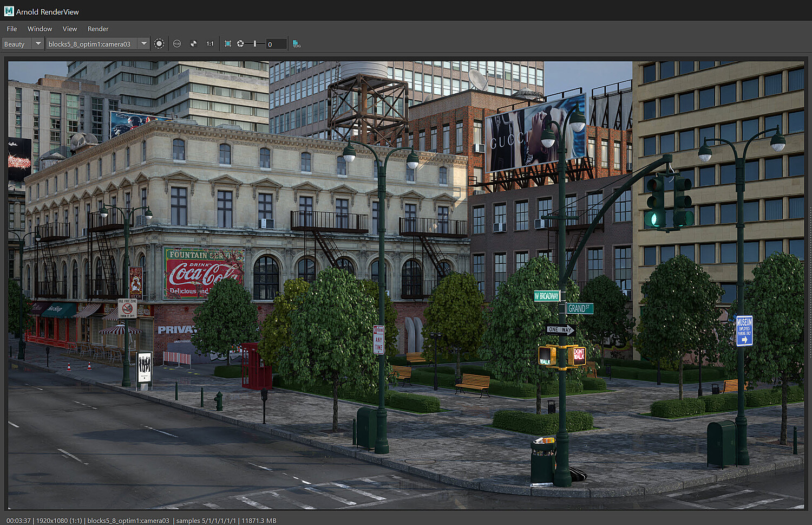
Task: Click the render time in status bar
Action: [x=18, y=521]
